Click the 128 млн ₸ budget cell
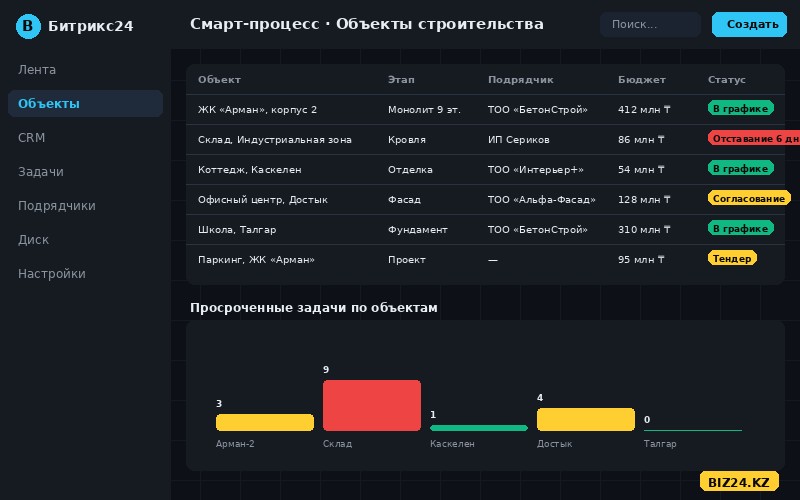 (x=644, y=200)
